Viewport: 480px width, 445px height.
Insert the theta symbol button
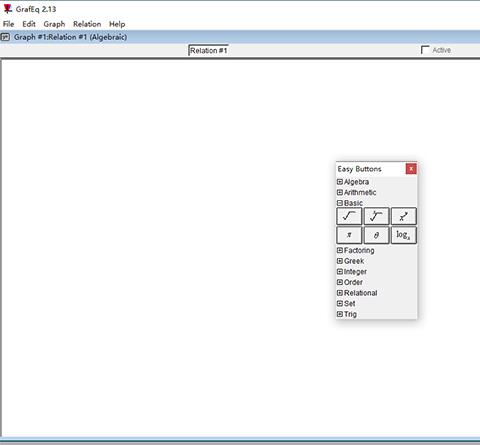pos(376,235)
